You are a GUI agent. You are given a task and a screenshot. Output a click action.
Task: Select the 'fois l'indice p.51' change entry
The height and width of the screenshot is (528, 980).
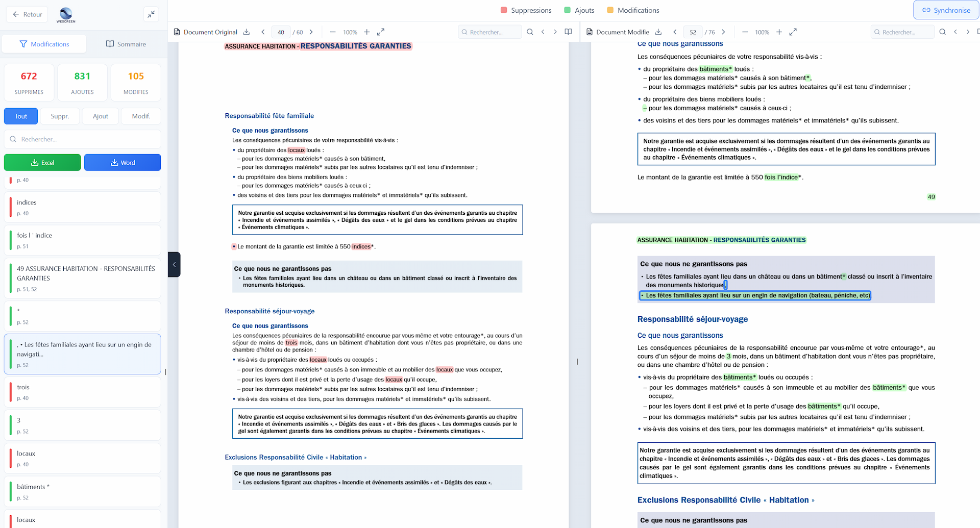coord(82,240)
